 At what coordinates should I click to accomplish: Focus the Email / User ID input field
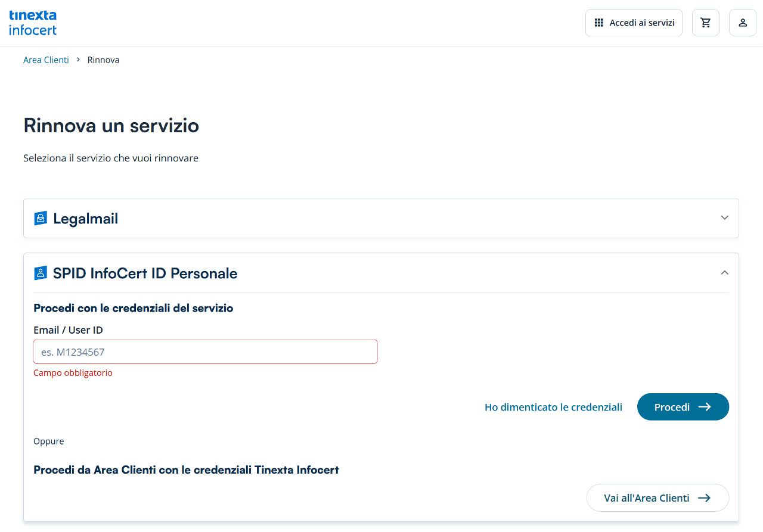205,352
